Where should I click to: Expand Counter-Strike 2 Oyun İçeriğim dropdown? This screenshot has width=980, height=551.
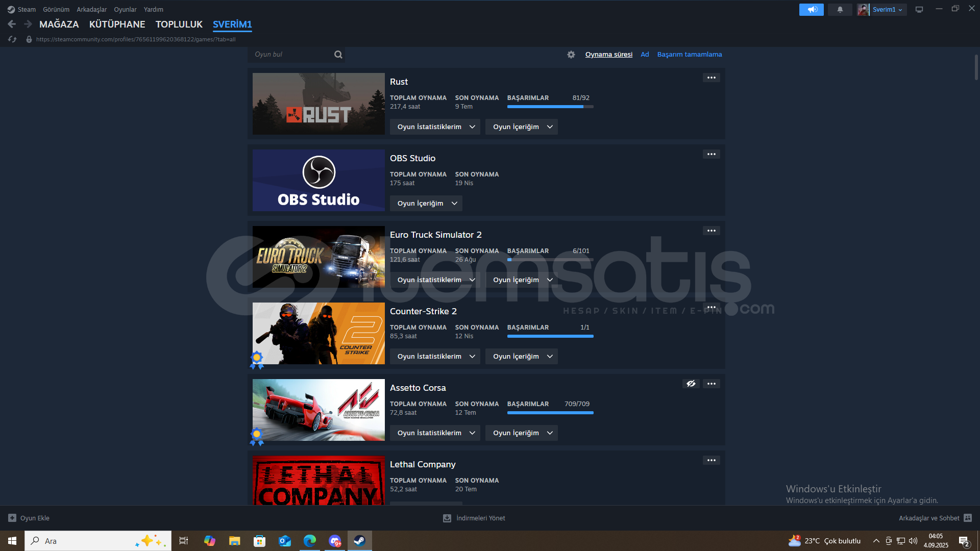coord(522,356)
